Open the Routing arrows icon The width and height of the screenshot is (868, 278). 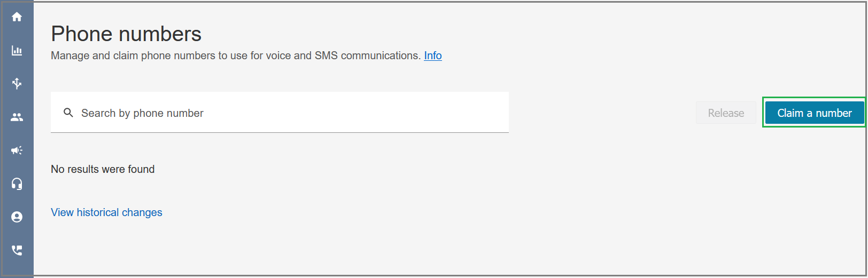[17, 83]
